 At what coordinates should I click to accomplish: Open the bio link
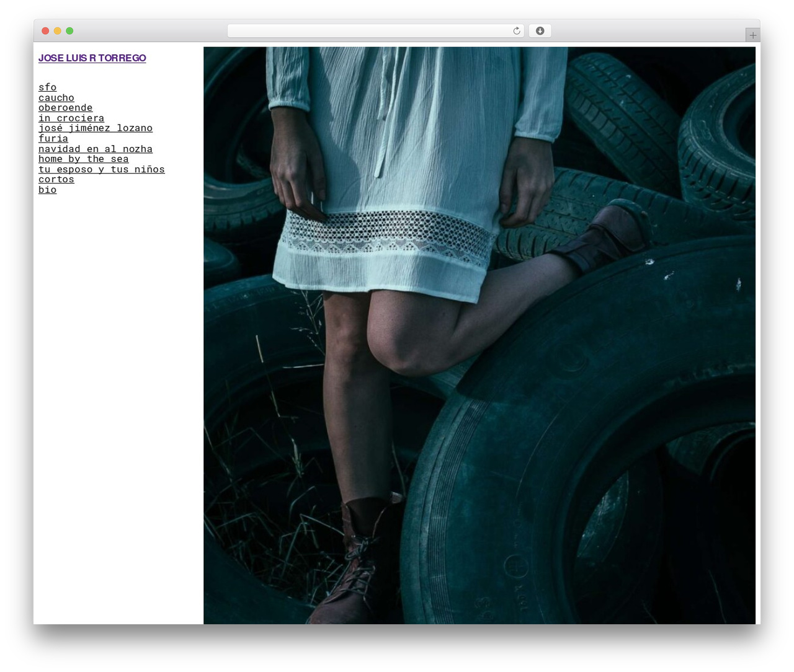click(x=47, y=190)
